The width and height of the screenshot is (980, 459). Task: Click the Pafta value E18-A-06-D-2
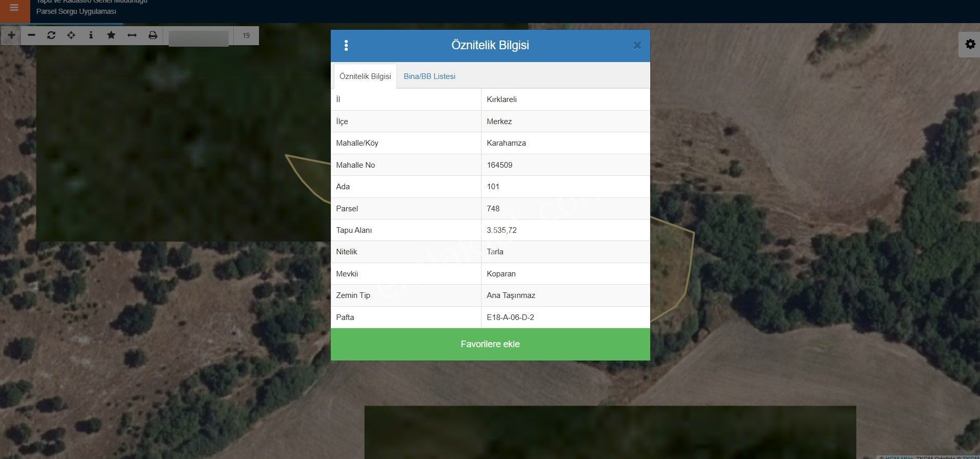coord(510,317)
